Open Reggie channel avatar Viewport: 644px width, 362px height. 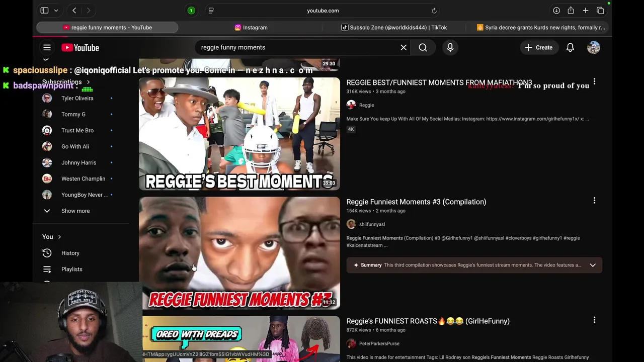[351, 105]
